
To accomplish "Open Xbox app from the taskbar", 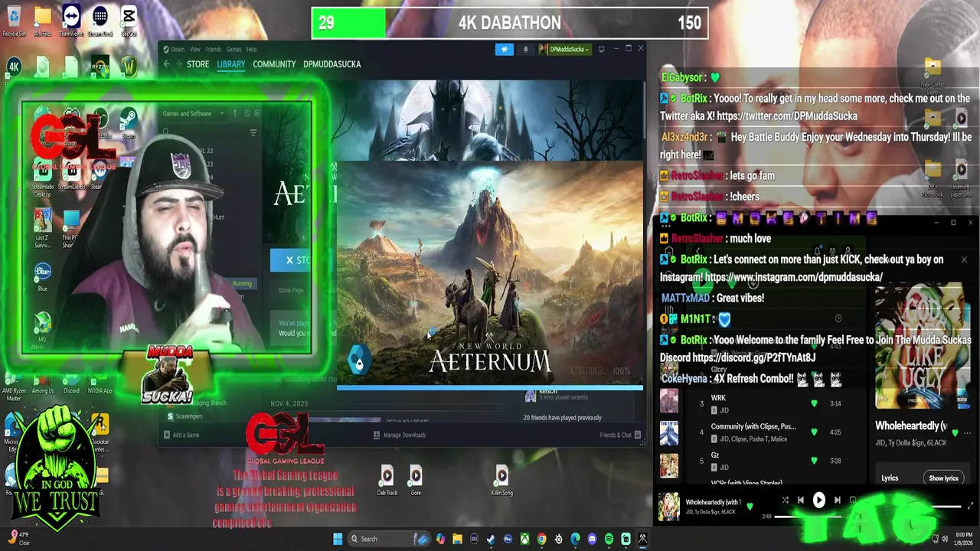I will 524,539.
